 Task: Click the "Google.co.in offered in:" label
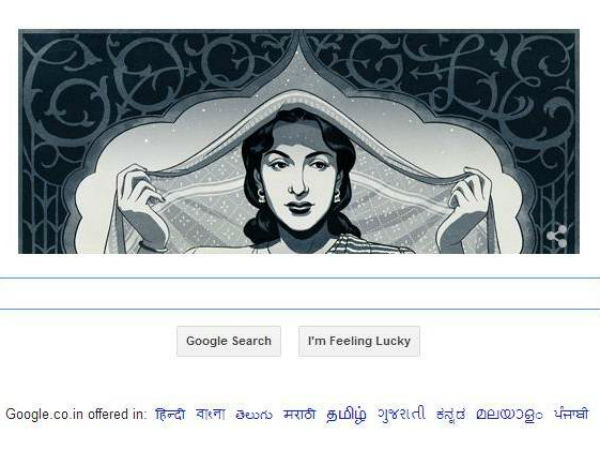[76, 414]
